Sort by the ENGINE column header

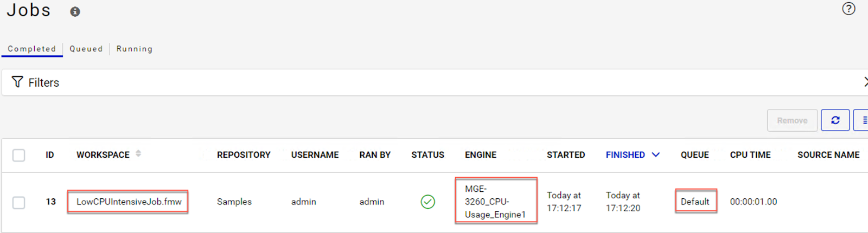pyautogui.click(x=481, y=155)
